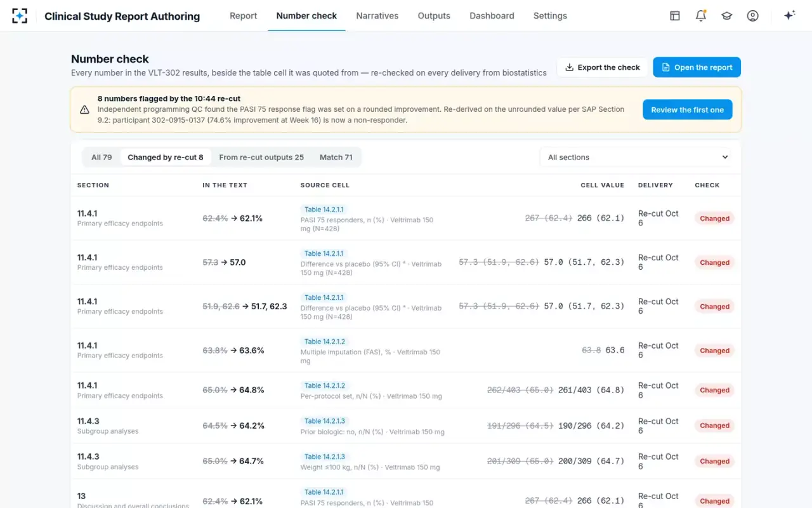Open the layout panel icon
This screenshot has height=508, width=812.
[675, 16]
